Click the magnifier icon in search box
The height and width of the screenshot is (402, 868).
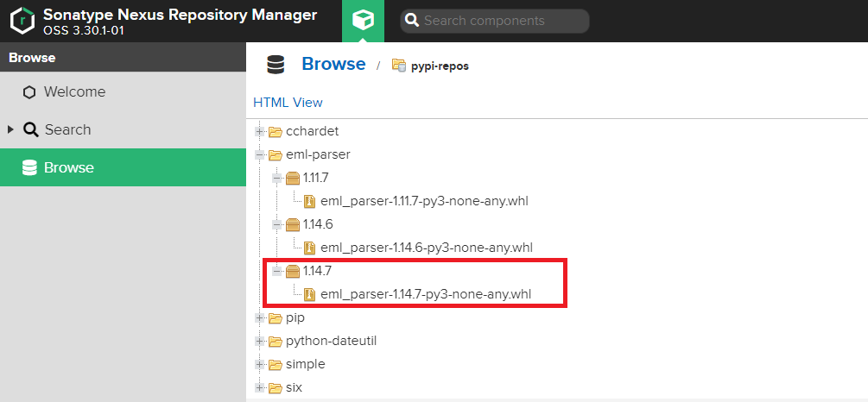[x=412, y=21]
